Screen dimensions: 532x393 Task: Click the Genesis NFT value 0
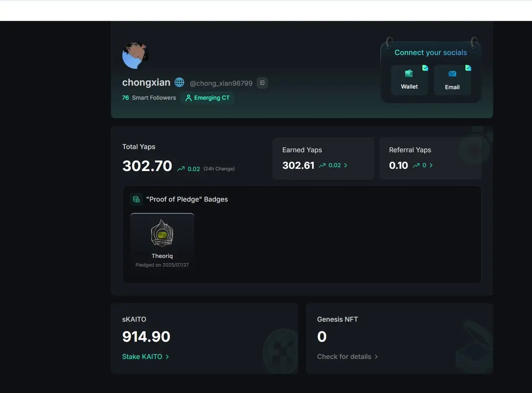(x=322, y=337)
